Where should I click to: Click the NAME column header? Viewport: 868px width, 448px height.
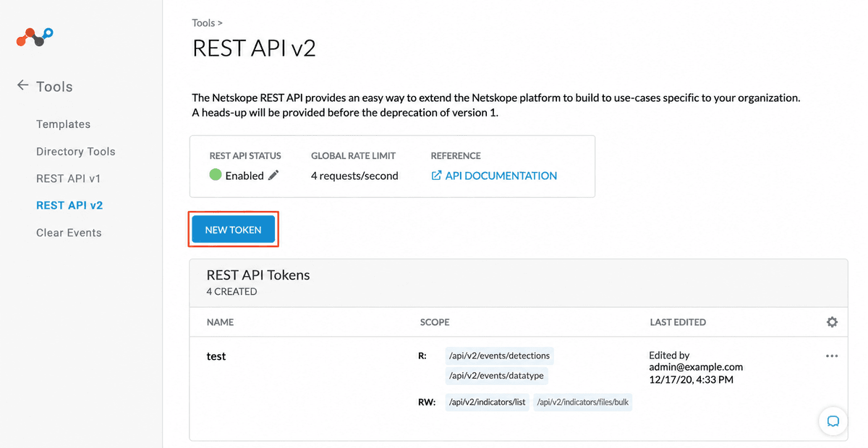tap(220, 322)
